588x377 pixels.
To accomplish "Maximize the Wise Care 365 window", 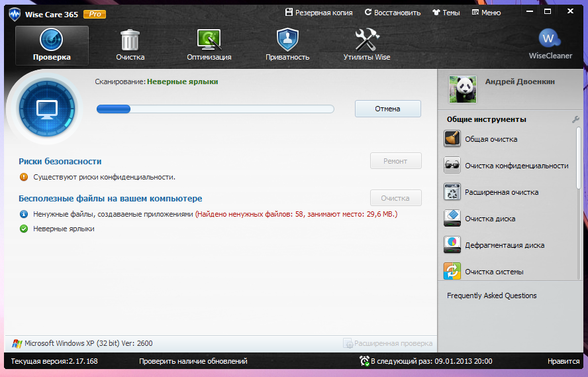I will [548, 12].
